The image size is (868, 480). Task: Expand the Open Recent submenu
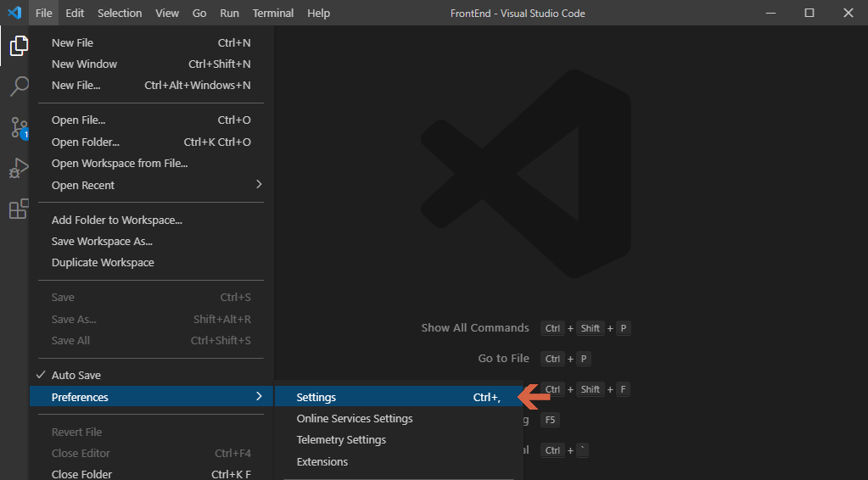(151, 185)
